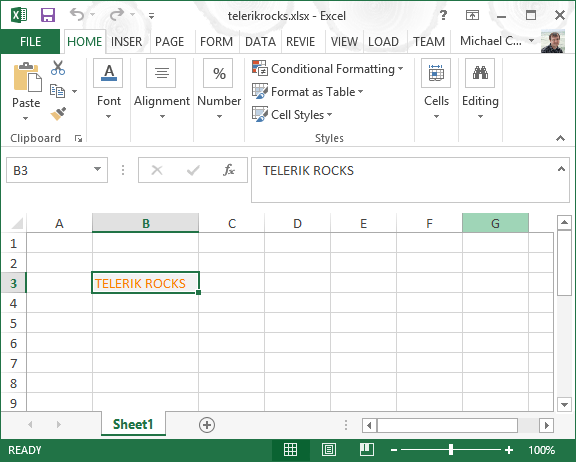Click the zoom slider handle
This screenshot has width=576, height=462.
pyautogui.click(x=451, y=450)
